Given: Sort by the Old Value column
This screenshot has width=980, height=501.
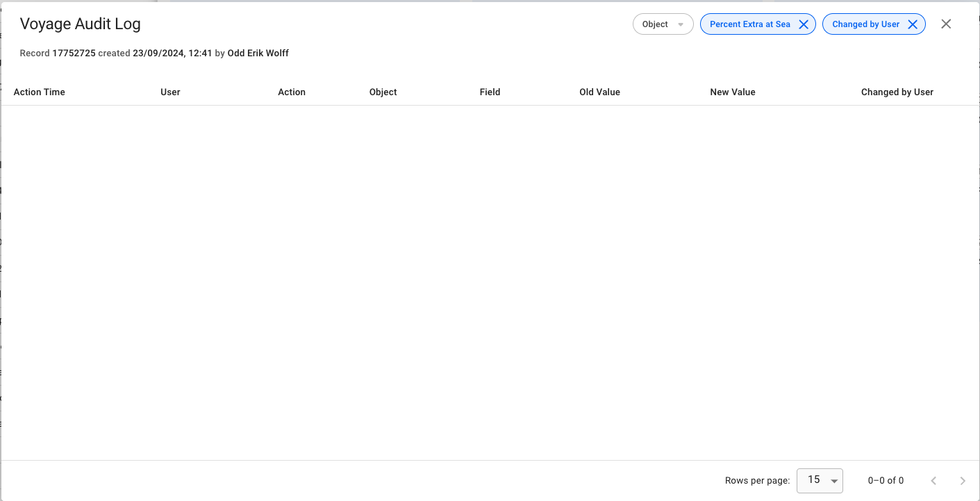Looking at the screenshot, I should click(x=599, y=92).
